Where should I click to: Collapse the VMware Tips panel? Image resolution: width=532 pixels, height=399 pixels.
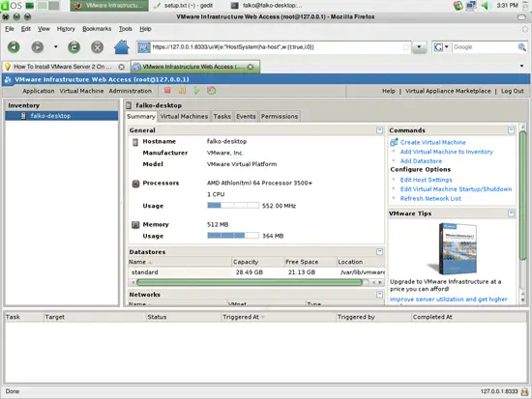click(511, 214)
